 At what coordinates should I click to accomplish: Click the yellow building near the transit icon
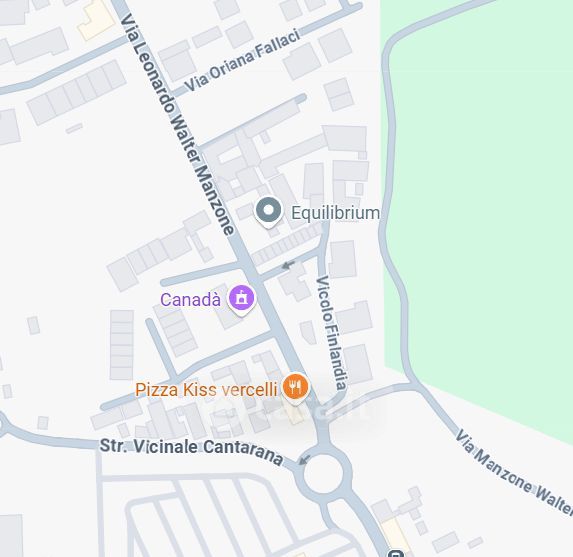click(395, 534)
